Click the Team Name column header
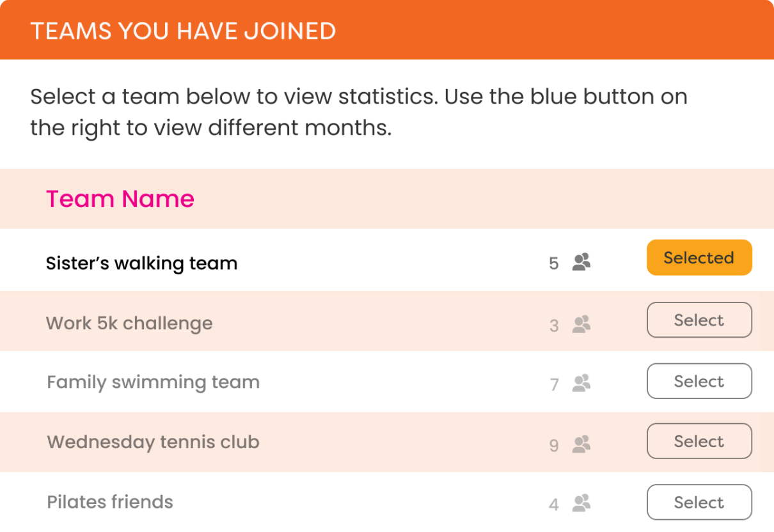The height and width of the screenshot is (532, 774). click(x=120, y=199)
